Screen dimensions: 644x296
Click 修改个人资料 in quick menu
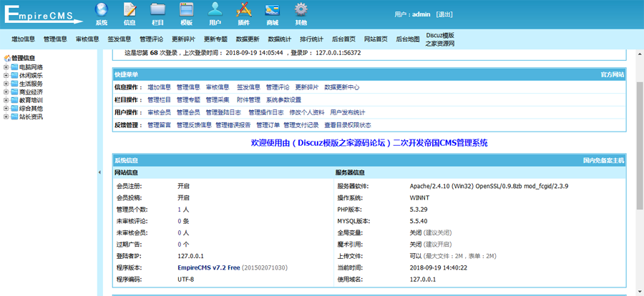307,112
